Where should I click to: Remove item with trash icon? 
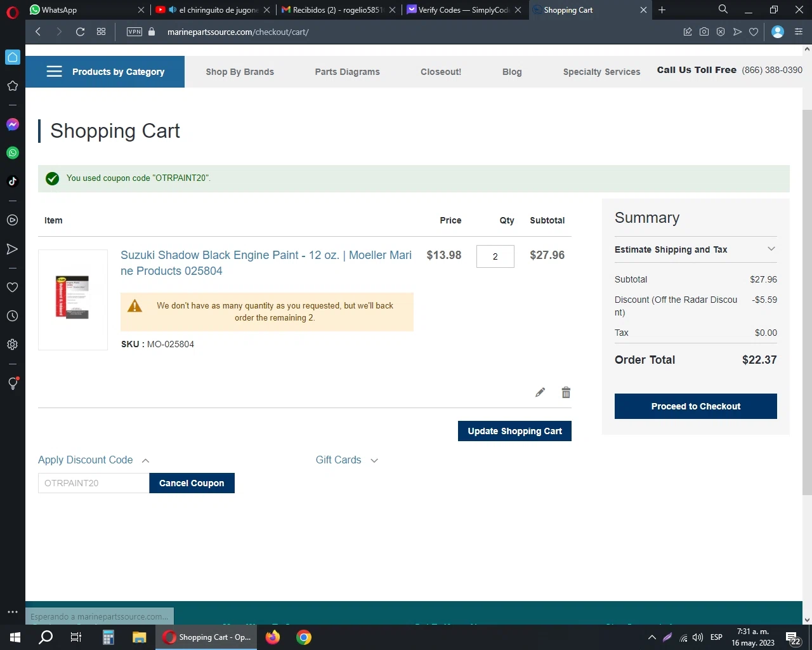(x=566, y=392)
